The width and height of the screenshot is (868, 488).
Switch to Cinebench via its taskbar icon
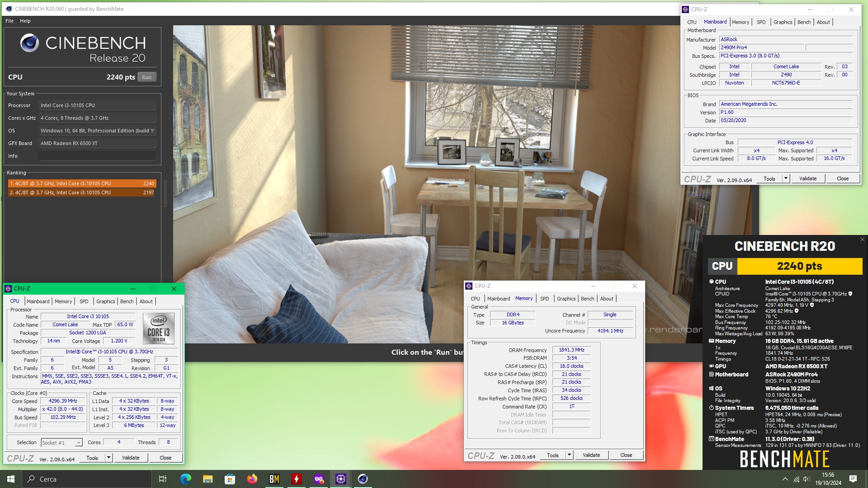(363, 479)
